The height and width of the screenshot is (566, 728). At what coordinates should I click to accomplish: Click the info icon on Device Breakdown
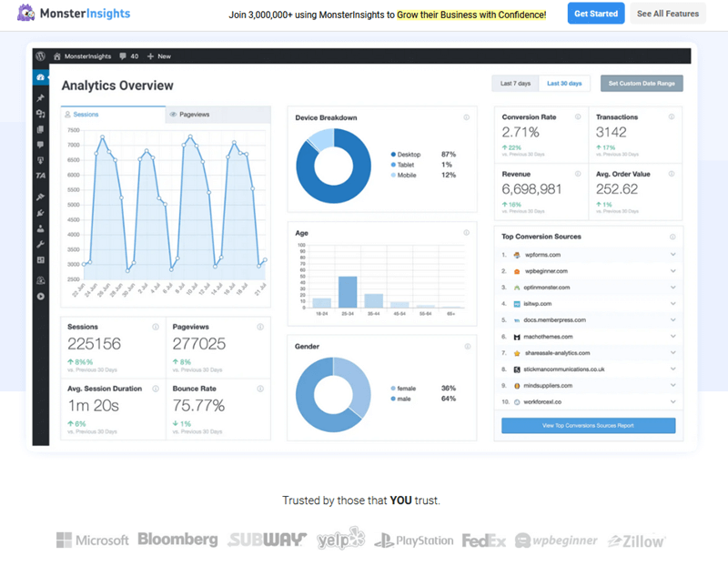[466, 117]
